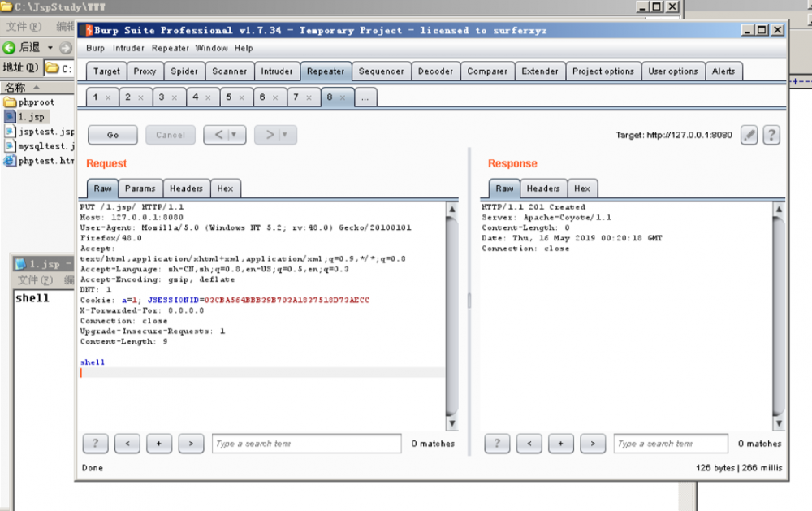
Task: Close Repeater sub-tab 8 with its x
Action: coord(343,97)
